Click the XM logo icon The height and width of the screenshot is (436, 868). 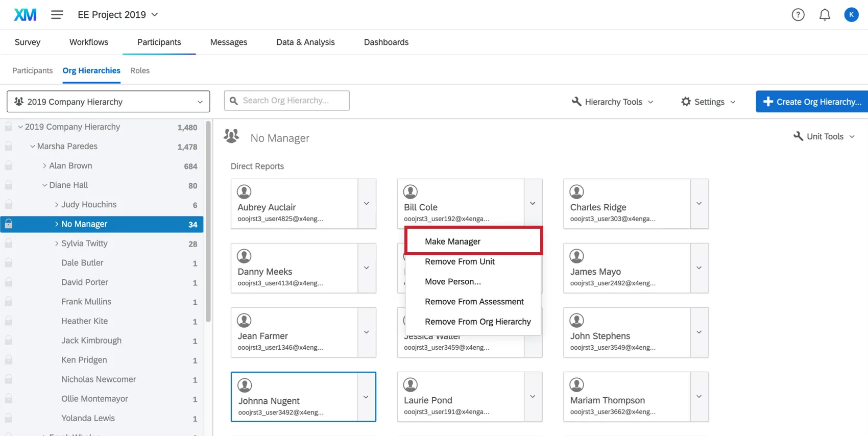[25, 15]
